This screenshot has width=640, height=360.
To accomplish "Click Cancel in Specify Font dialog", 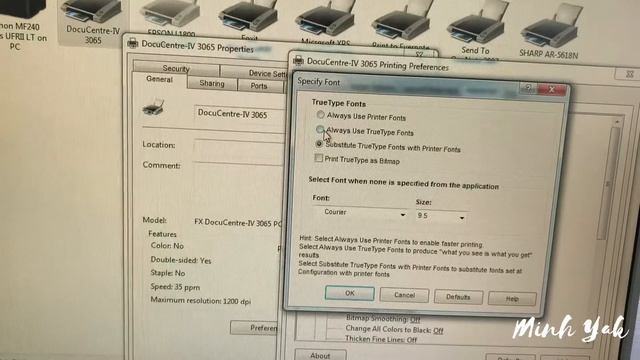I will coord(404,295).
